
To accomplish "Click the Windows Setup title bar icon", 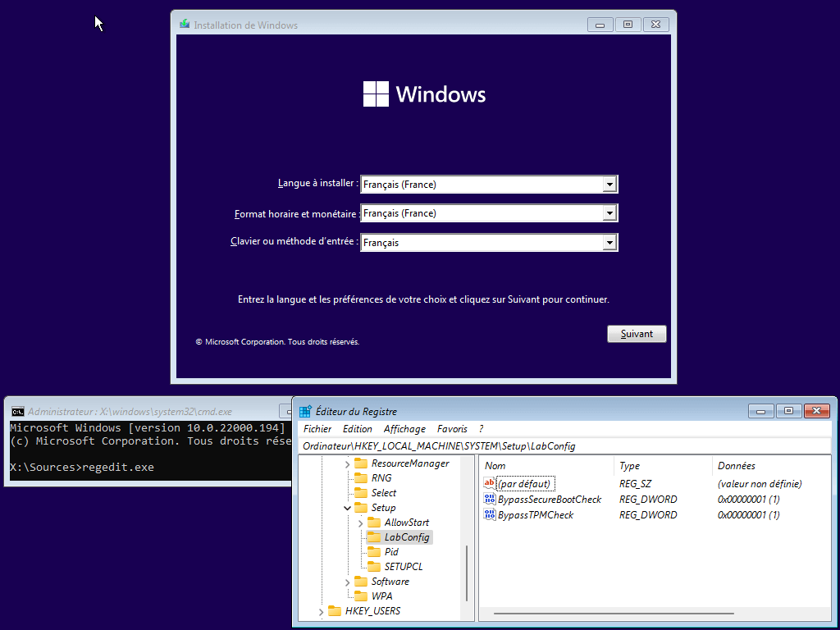I will pyautogui.click(x=185, y=24).
